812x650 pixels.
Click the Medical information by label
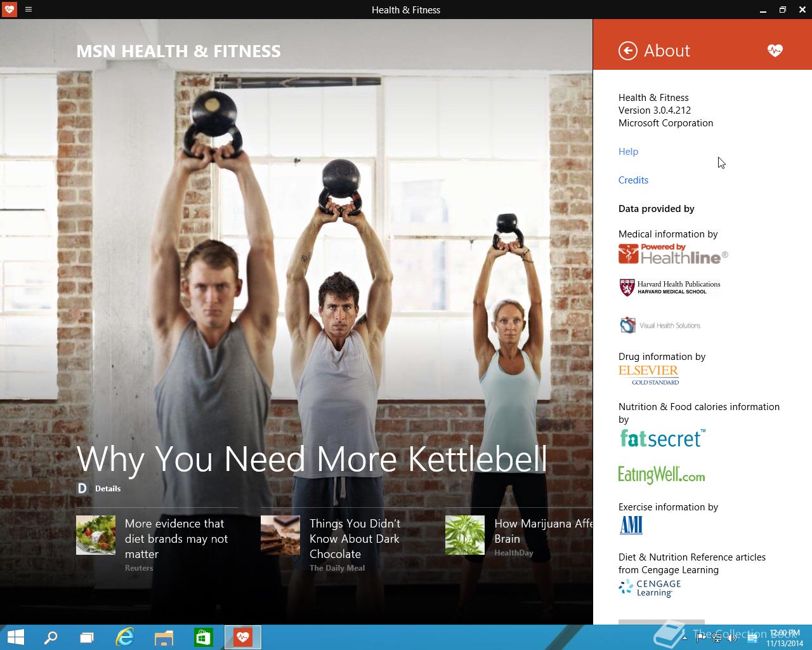point(668,234)
